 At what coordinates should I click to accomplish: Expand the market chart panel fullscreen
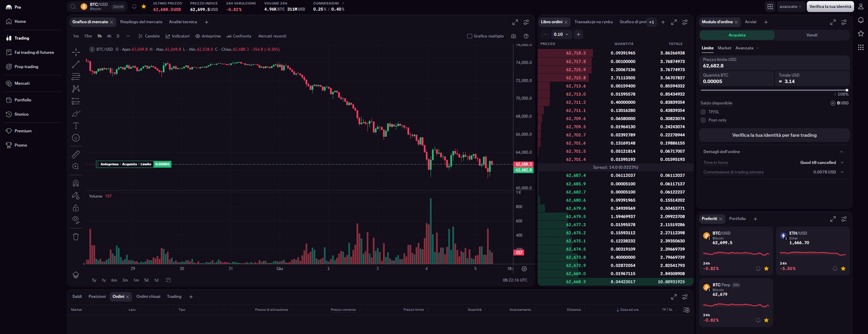pos(515,22)
